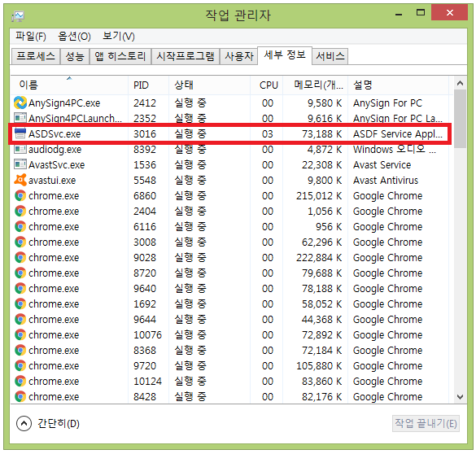Switch to the 앱 히스토리 tab
476x454 pixels.
[x=120, y=56]
